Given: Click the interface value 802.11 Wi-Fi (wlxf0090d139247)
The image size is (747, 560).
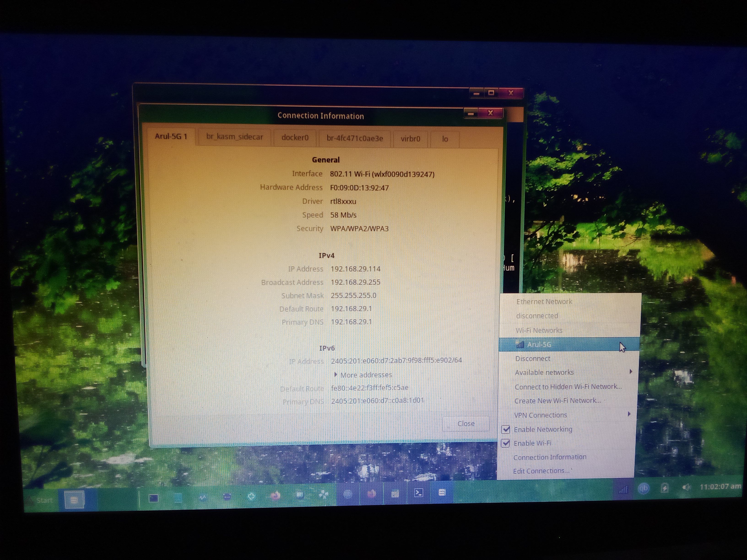Looking at the screenshot, I should 382,174.
